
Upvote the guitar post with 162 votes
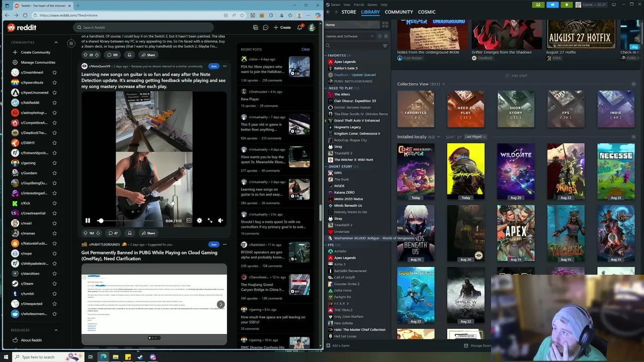tap(85, 233)
